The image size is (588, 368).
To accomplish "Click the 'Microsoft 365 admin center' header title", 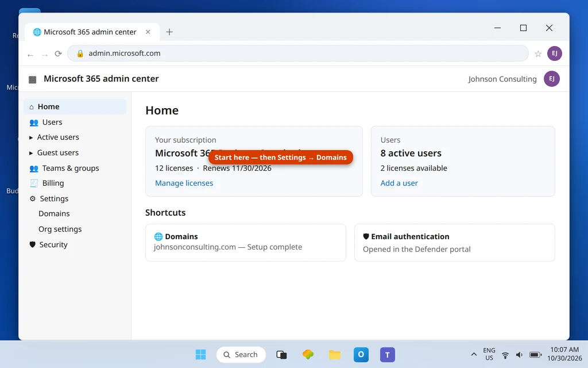I will 101,79.
